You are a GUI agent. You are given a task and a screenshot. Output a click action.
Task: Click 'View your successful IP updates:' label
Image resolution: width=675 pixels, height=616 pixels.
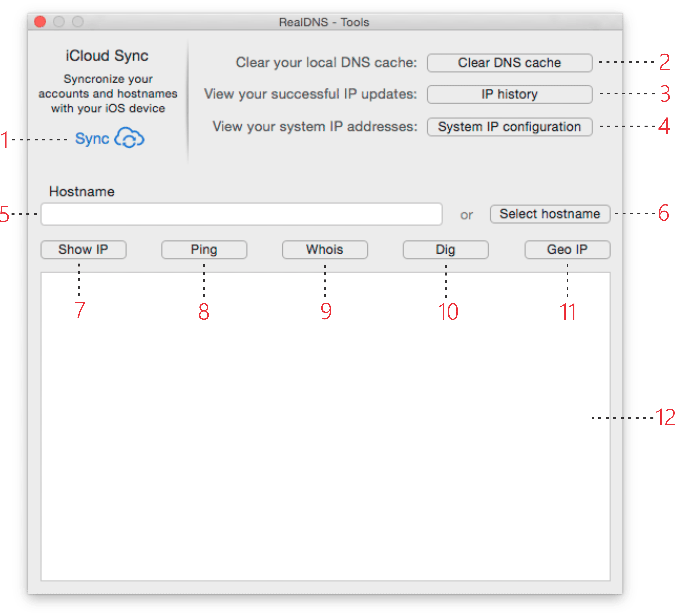(311, 94)
